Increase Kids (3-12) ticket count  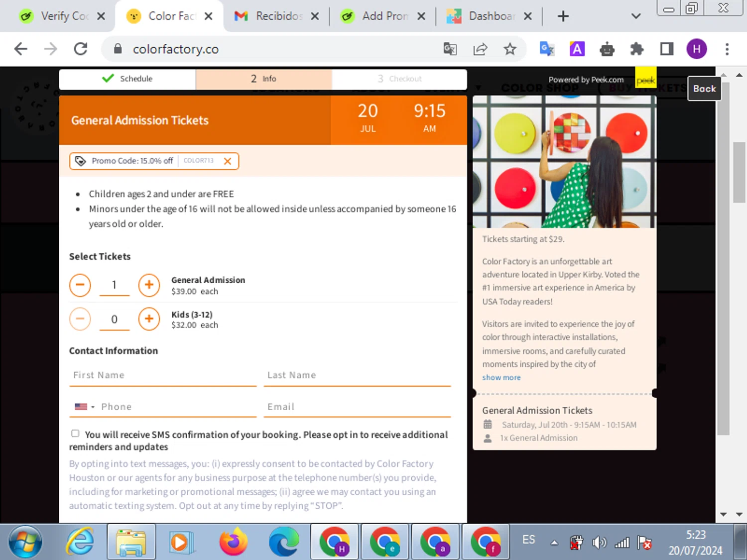(149, 319)
